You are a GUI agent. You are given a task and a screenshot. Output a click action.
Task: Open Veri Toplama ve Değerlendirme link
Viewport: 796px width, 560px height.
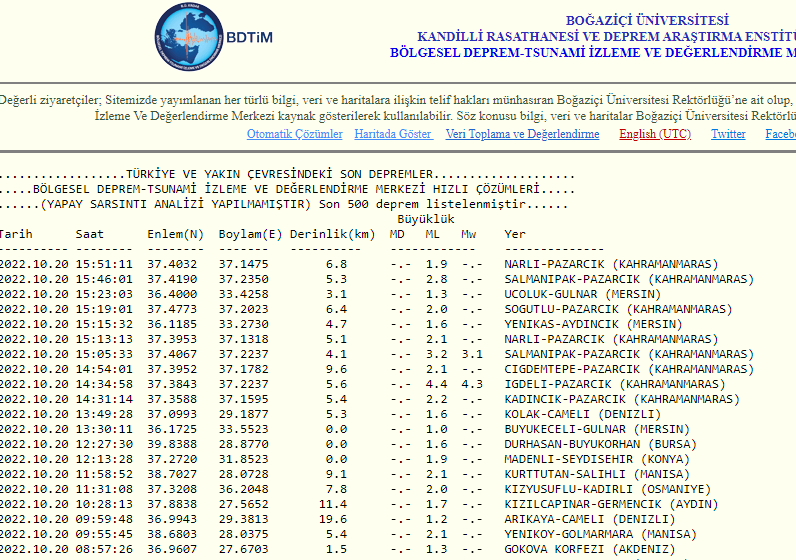[x=522, y=134]
